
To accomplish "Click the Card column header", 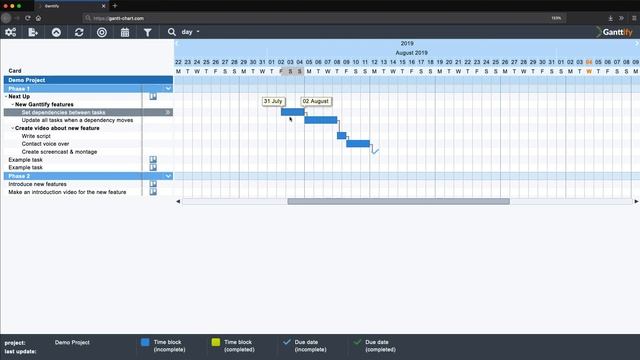I will coord(15,71).
